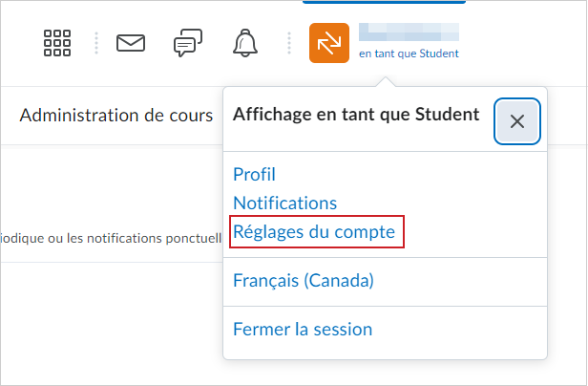Select Fermer la session to log out
Screen dimensions: 588x386
point(303,330)
